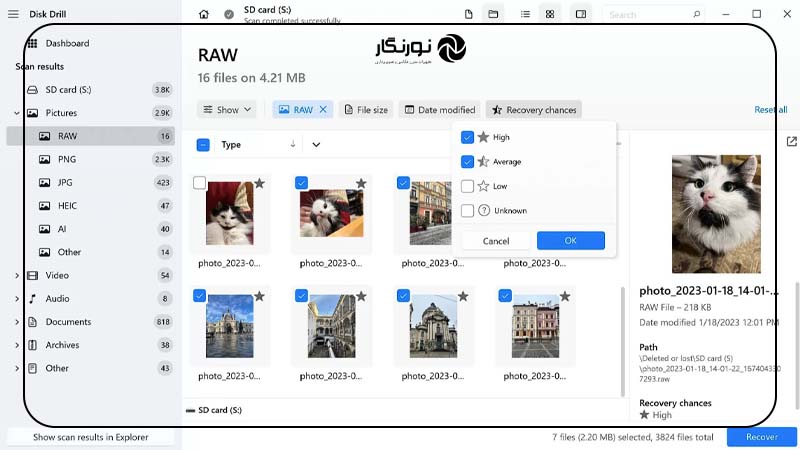The height and width of the screenshot is (450, 800).
Task: Select the pink building photo thumbnail
Action: pyautogui.click(x=535, y=326)
